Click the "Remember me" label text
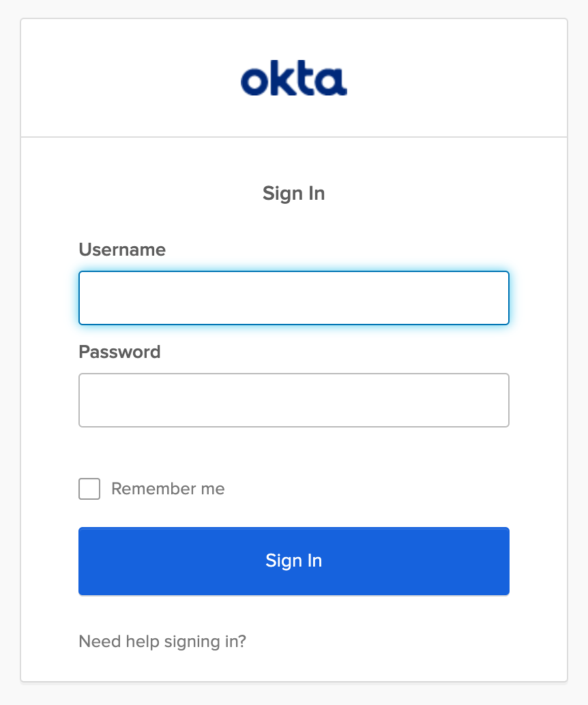588x705 pixels. click(168, 489)
